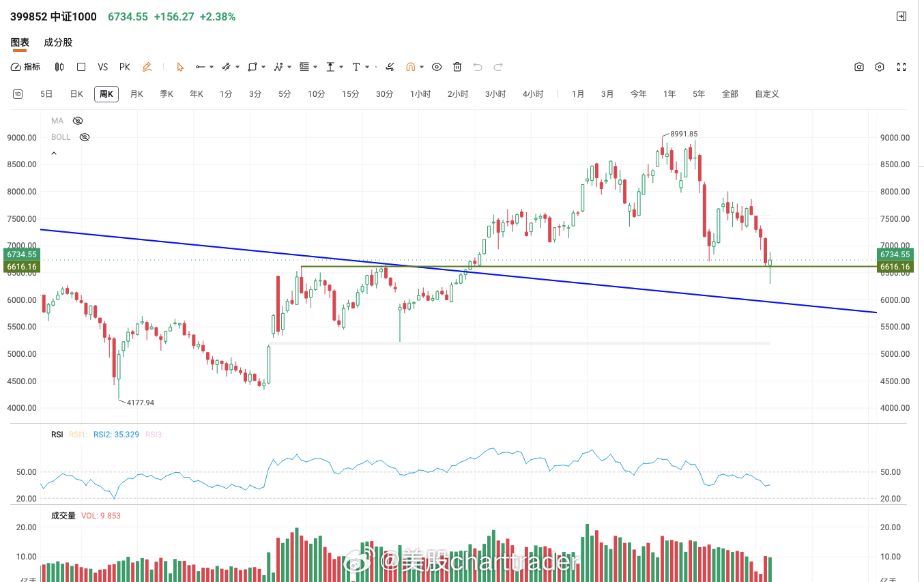Select the horizontal line drawing tool
Viewport: 924px width, 582px height.
(x=200, y=67)
